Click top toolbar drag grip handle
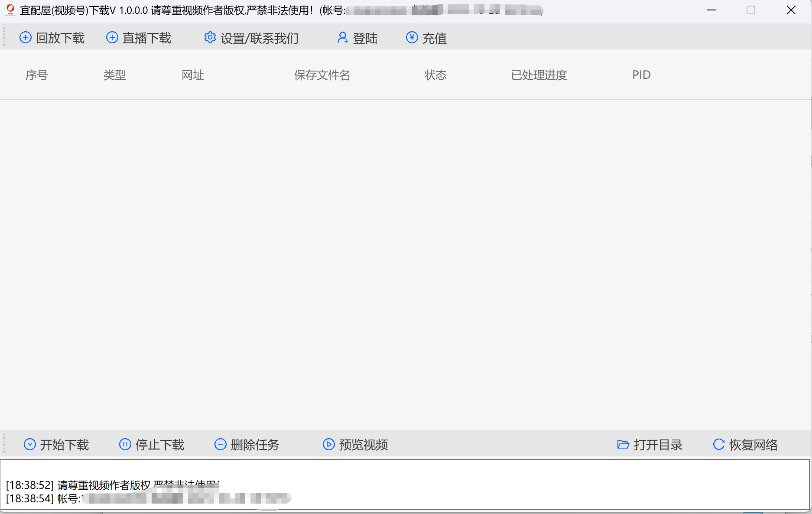The image size is (812, 514). (4, 36)
